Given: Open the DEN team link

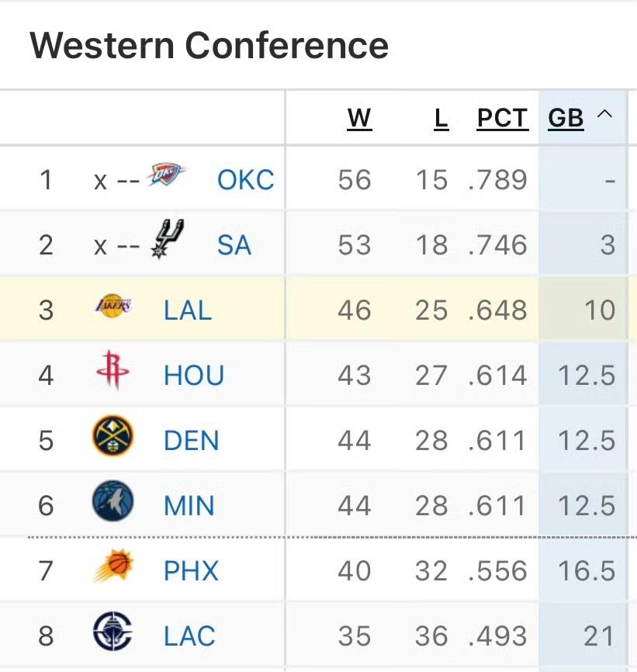Looking at the screenshot, I should point(191,439).
